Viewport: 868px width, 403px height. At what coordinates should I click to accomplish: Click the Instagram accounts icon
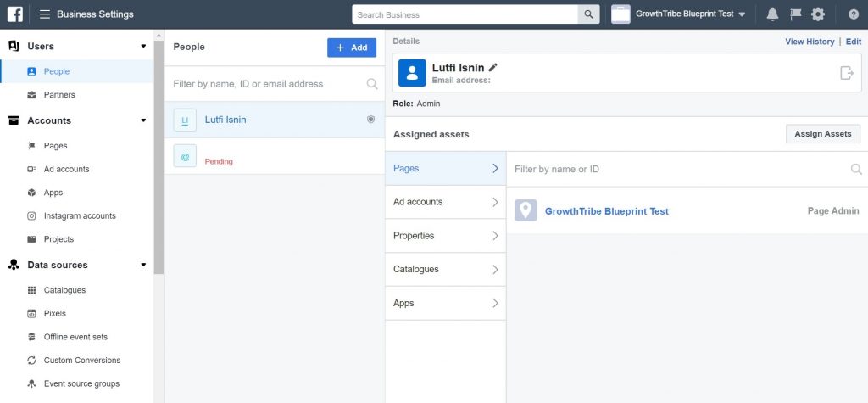pyautogui.click(x=31, y=216)
